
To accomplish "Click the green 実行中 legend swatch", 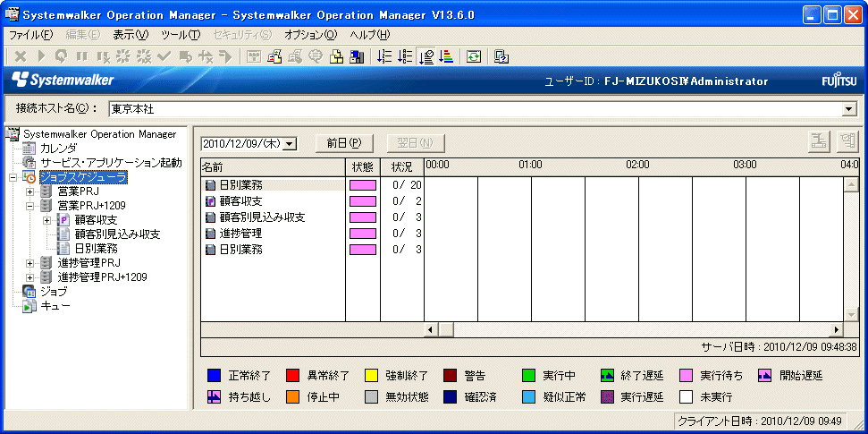I will coord(528,375).
